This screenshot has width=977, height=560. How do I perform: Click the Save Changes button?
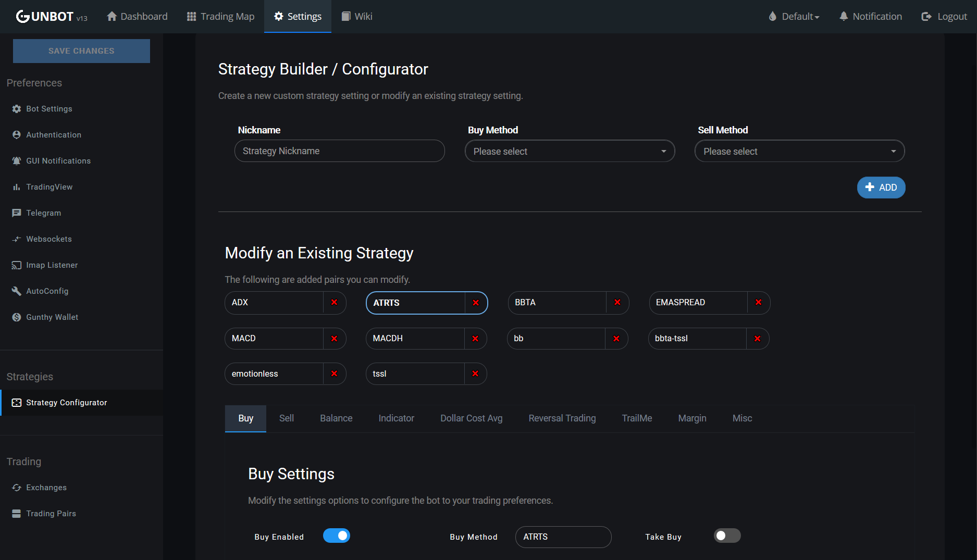point(81,51)
